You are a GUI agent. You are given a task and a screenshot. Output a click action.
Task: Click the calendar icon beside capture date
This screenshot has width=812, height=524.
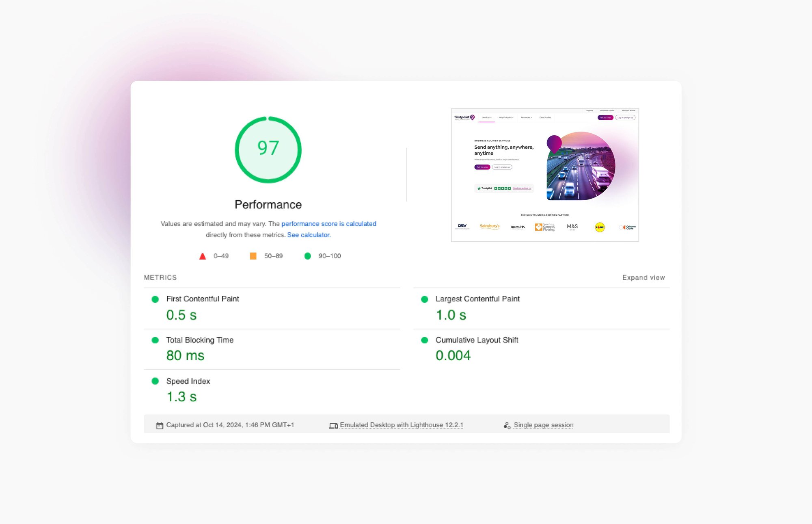click(160, 425)
